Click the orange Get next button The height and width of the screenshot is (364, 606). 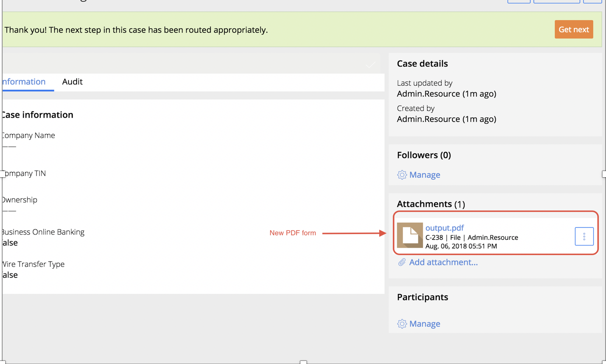point(574,29)
